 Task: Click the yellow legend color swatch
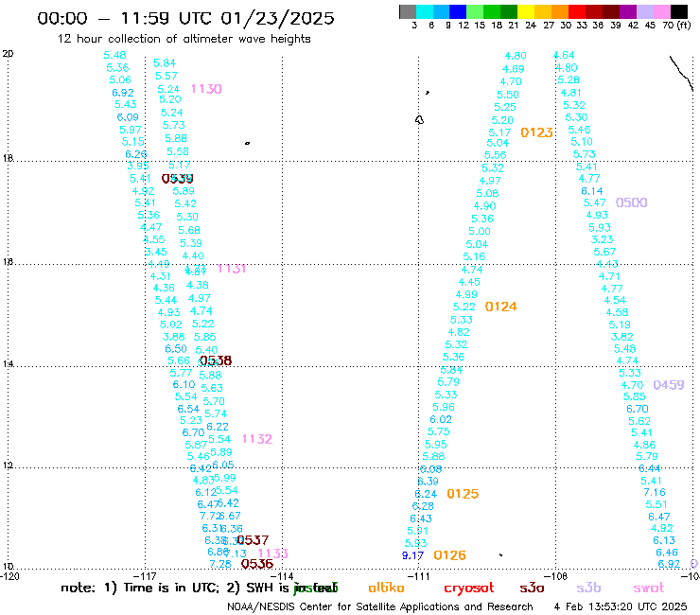526,11
